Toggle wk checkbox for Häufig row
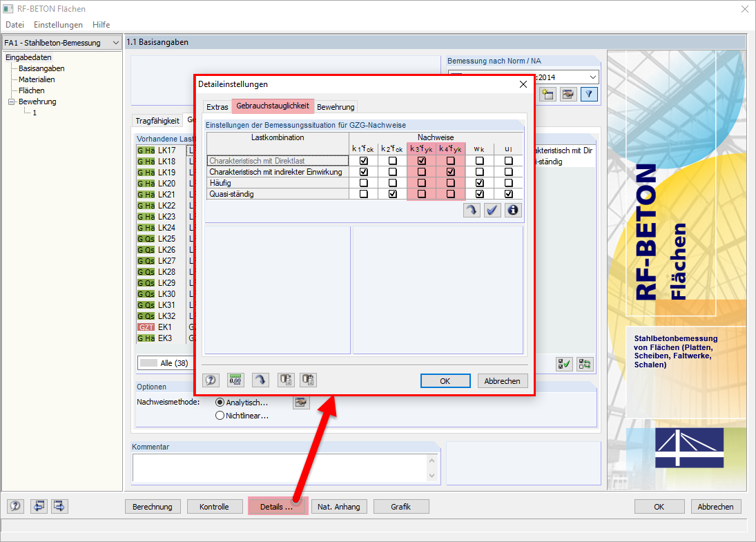The width and height of the screenshot is (756, 542). pos(479,183)
